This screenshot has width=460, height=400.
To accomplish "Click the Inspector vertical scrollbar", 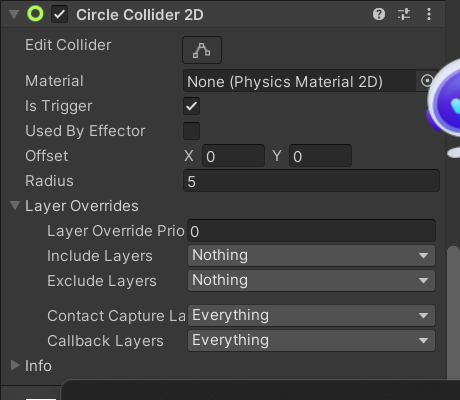I will click(x=453, y=312).
